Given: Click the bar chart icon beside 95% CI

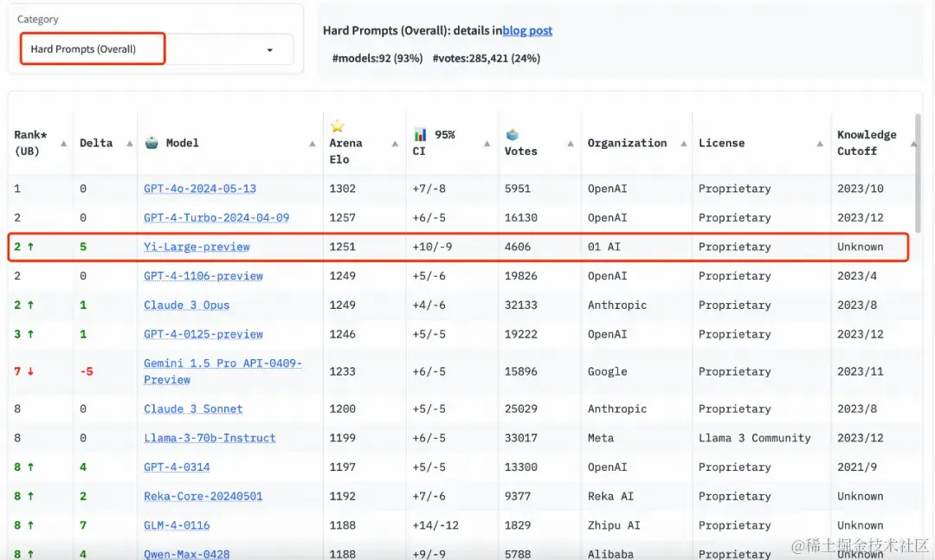Looking at the screenshot, I should tap(421, 135).
